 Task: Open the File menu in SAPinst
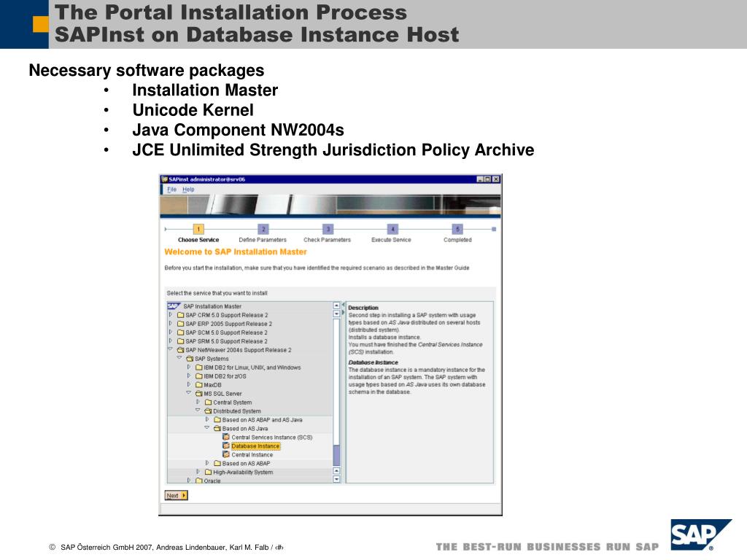[172, 190]
